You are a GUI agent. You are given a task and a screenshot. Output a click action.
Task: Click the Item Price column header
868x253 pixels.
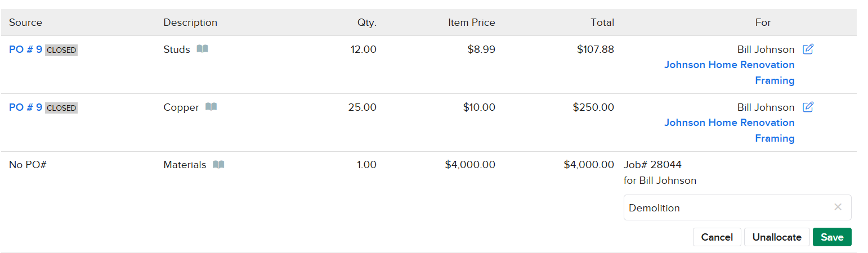[472, 22]
